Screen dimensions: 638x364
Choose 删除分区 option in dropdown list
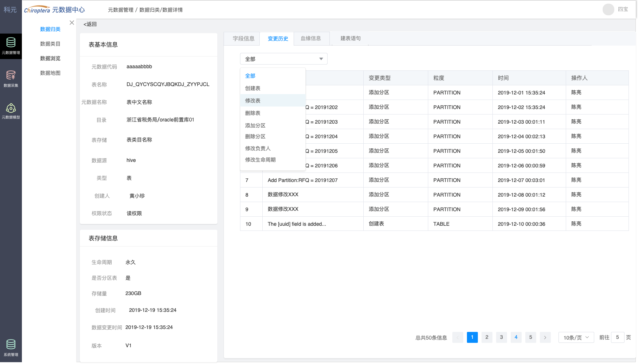(273, 136)
